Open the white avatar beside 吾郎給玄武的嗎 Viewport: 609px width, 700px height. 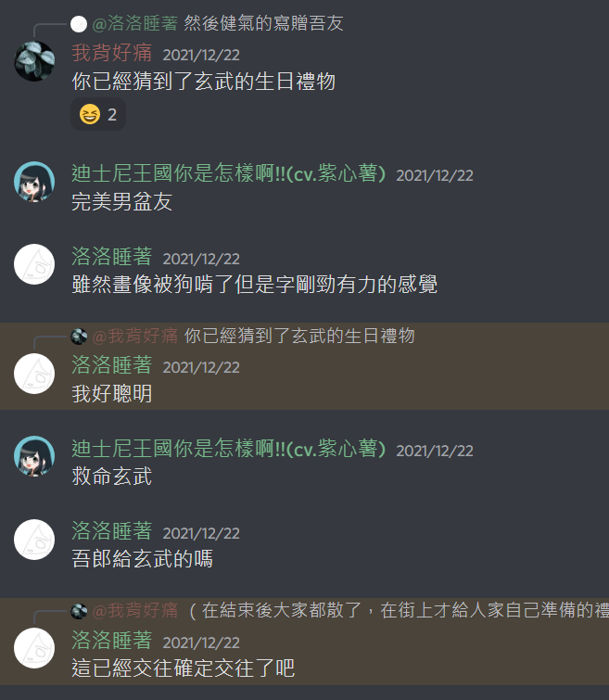(x=34, y=540)
